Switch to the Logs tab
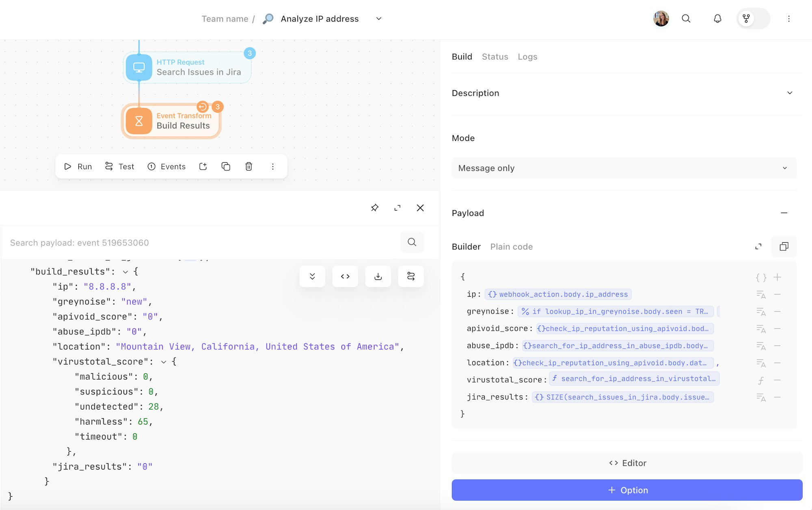Viewport: 812px width, 510px height. 527,57
